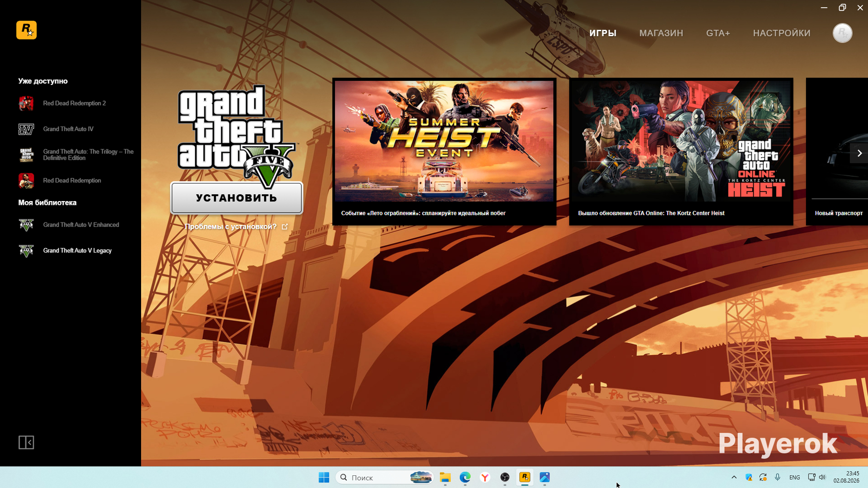
Task: Collapse the sidebar with the panel icon
Action: [26, 443]
